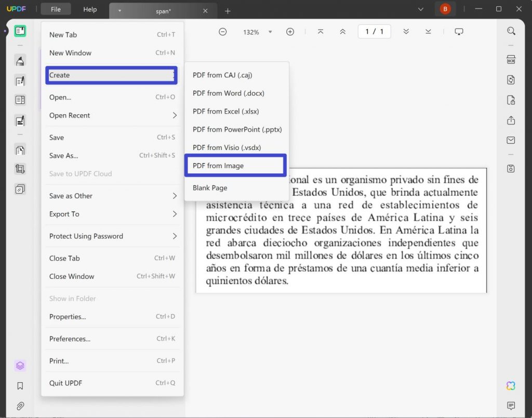The image size is (532, 418).
Task: Launch the UPDF AI assistant
Action: pos(511,386)
